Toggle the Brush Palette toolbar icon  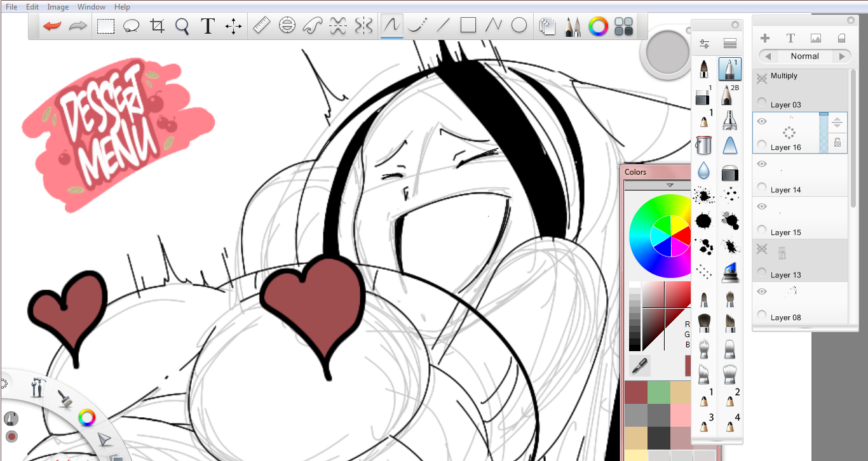(573, 26)
